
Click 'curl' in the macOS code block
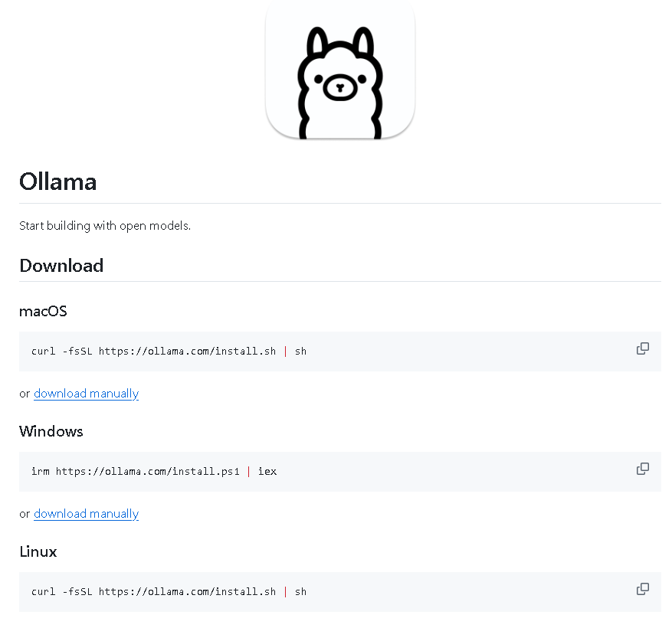point(43,352)
